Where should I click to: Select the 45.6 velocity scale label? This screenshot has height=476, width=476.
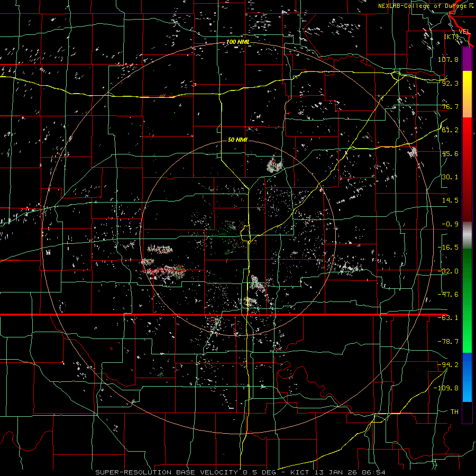[x=450, y=153]
